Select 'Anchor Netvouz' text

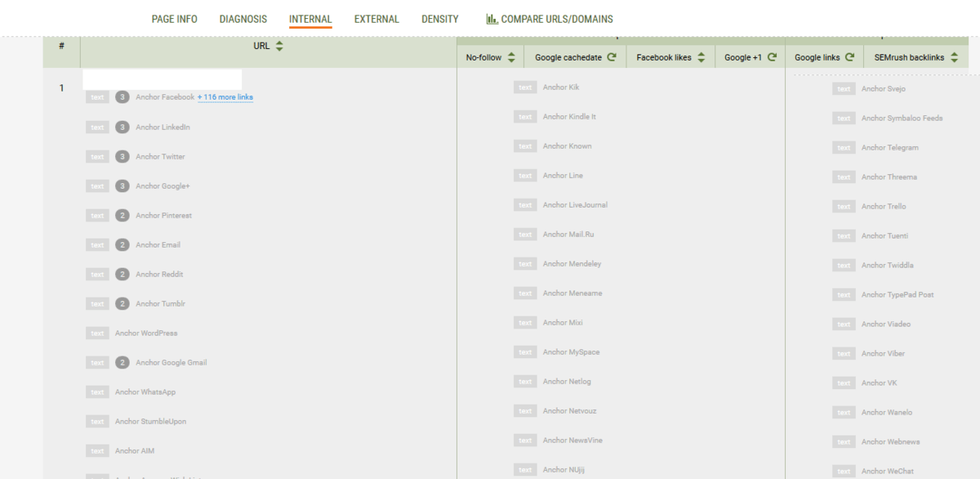pos(570,411)
